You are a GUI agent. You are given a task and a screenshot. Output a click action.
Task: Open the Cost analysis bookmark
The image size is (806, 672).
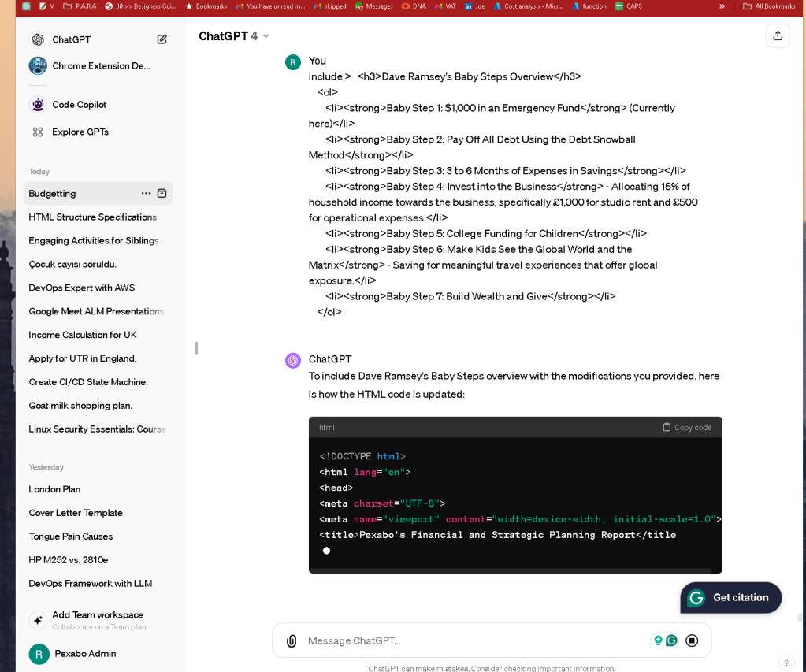coord(528,6)
